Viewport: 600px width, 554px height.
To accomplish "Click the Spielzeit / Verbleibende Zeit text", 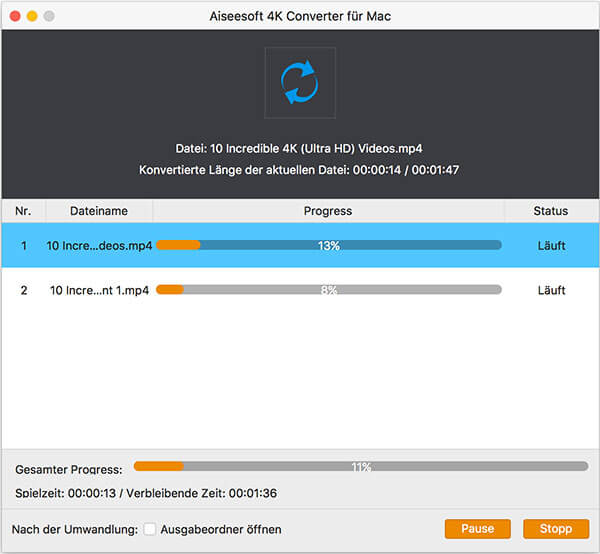I will [x=146, y=493].
